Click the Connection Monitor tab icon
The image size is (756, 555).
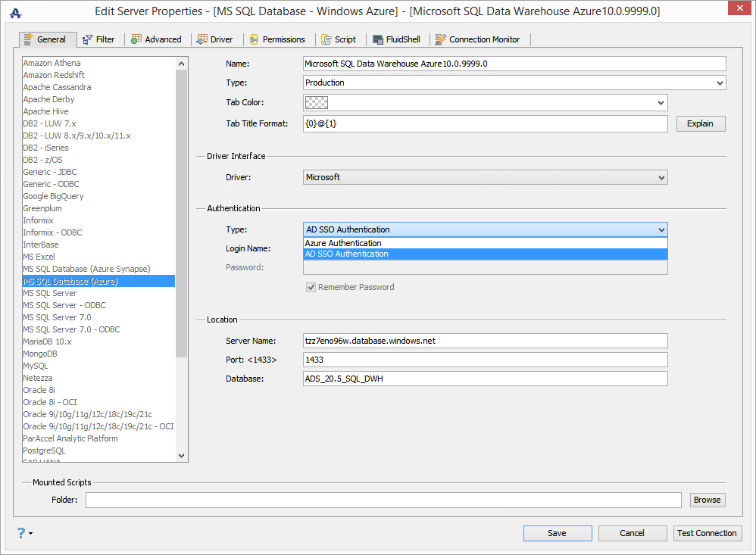[441, 39]
